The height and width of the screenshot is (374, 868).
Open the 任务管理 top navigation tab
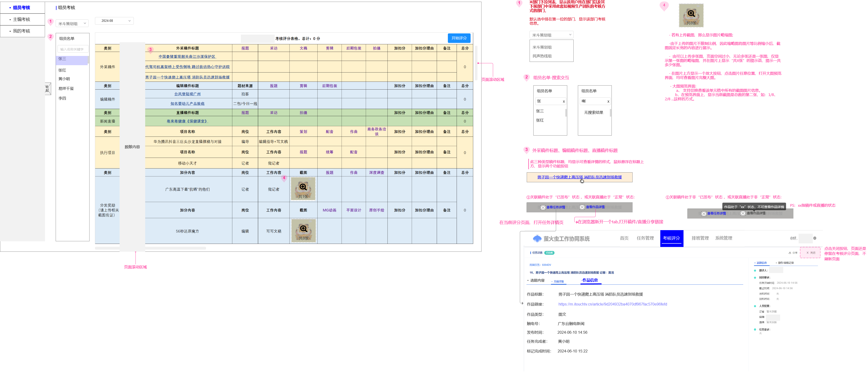tap(645, 238)
